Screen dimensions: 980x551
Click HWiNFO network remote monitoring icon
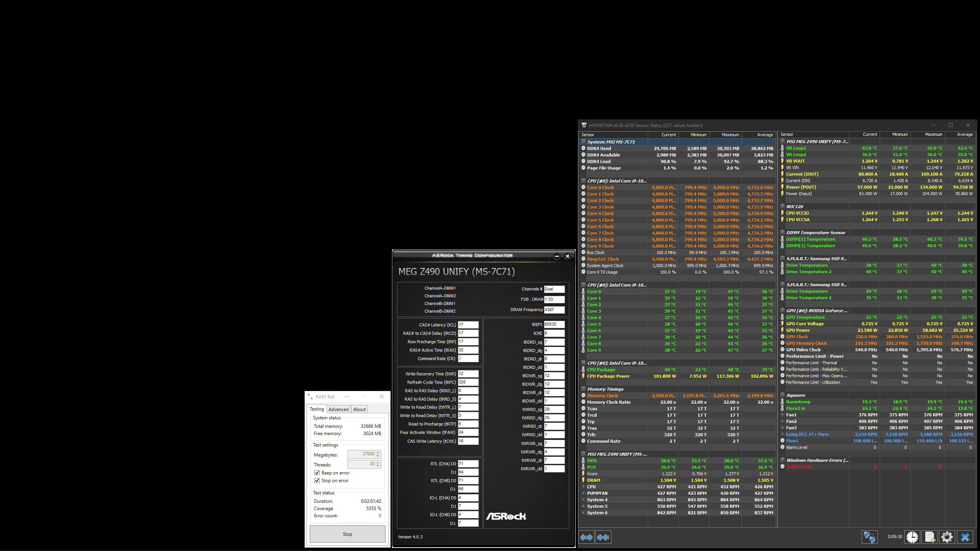[869, 537]
